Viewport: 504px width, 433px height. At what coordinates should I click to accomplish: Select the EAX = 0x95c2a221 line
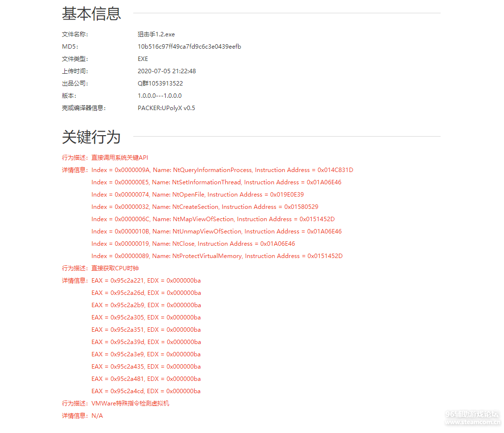(146, 281)
